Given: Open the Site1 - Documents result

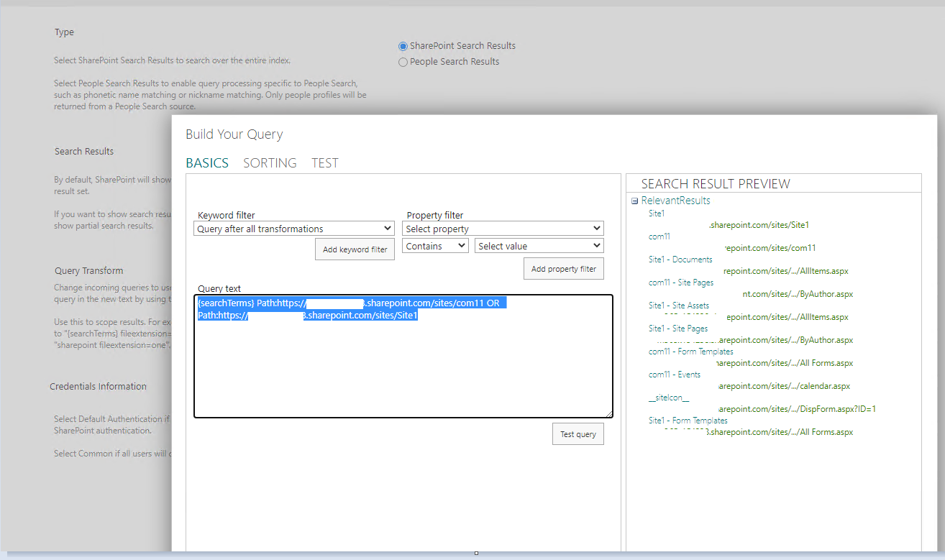Looking at the screenshot, I should coord(680,260).
